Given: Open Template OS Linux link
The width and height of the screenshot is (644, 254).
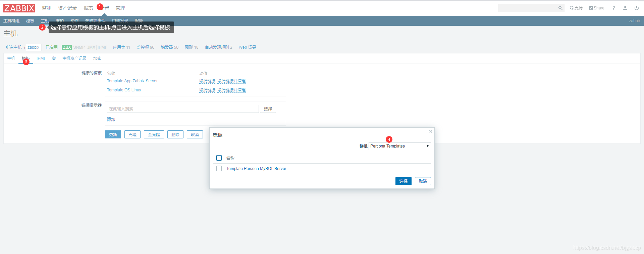Looking at the screenshot, I should click(124, 90).
